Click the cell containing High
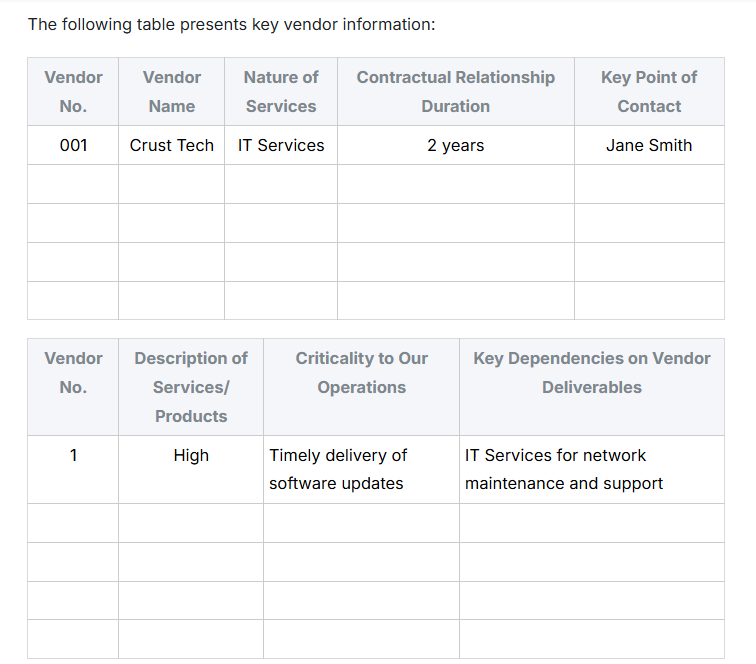 (x=190, y=456)
